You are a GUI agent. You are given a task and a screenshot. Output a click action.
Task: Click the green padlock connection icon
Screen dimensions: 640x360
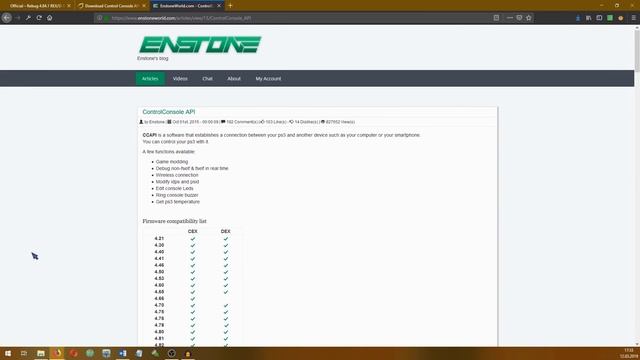(x=106, y=18)
